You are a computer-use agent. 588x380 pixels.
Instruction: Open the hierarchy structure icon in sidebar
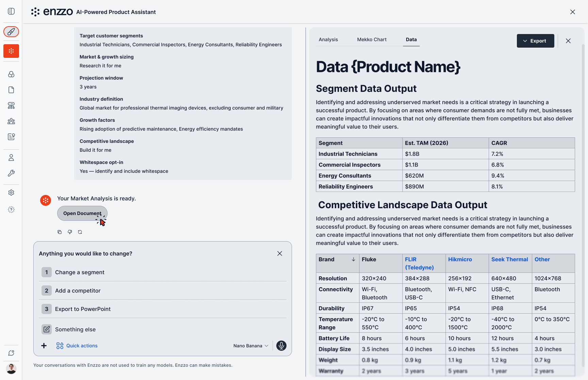point(11,105)
